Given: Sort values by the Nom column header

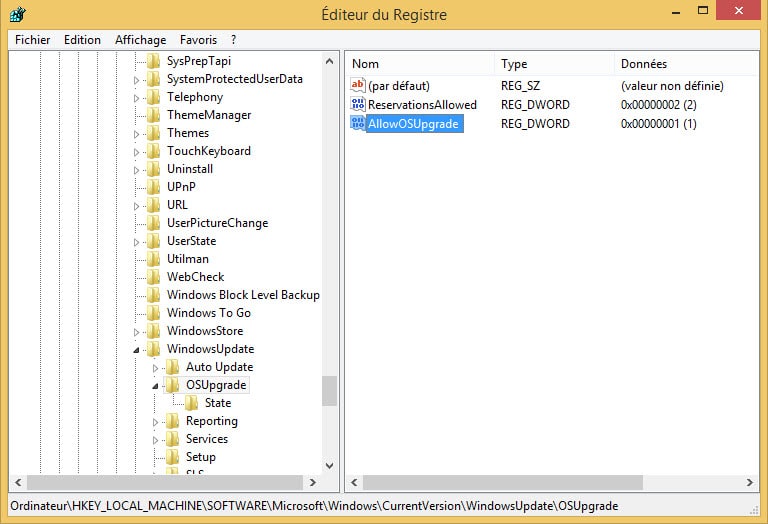Looking at the screenshot, I should pos(421,64).
